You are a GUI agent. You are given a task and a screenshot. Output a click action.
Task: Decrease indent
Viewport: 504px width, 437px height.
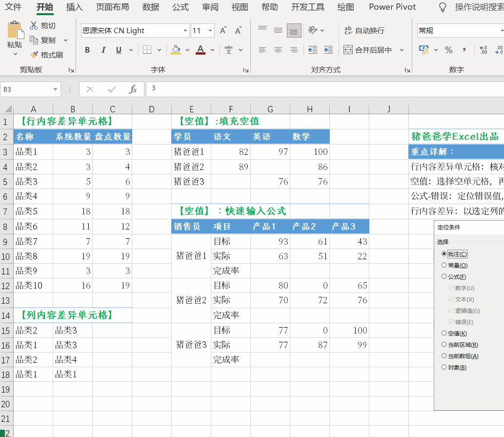[x=312, y=50]
